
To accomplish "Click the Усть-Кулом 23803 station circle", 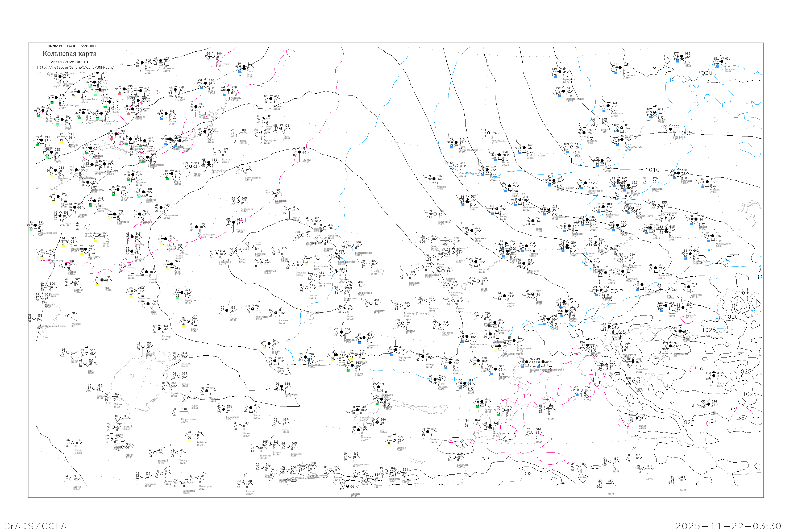I will pos(213,57).
